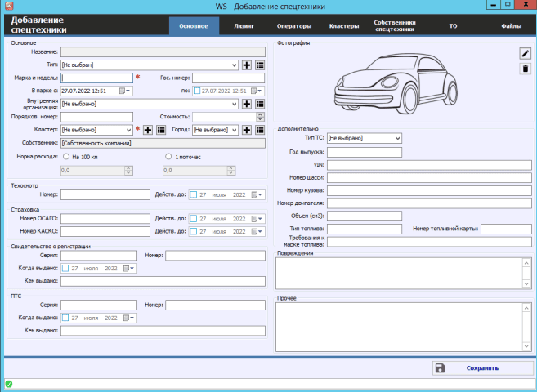Image resolution: width=537 pixels, height=392 pixels.
Task: Open list icon for Внутренняя организация
Action: 259,104
